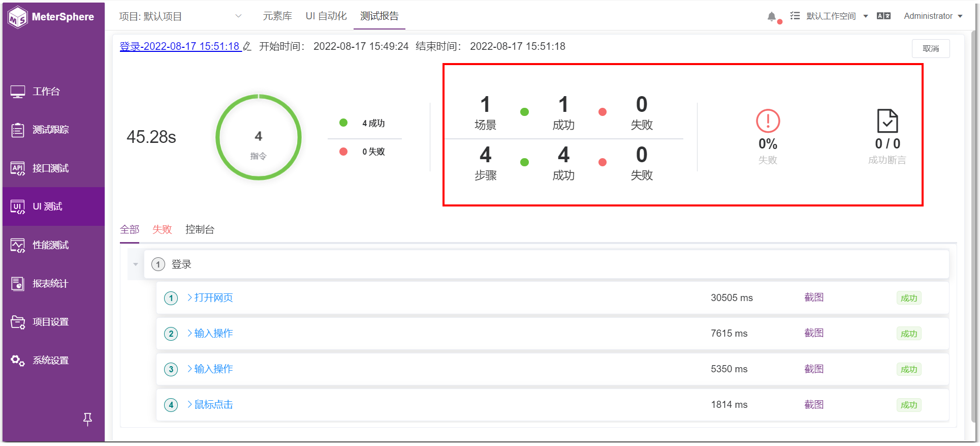This screenshot has height=446, width=980.
Task: Expand the 打开网页 step
Action: [210, 298]
